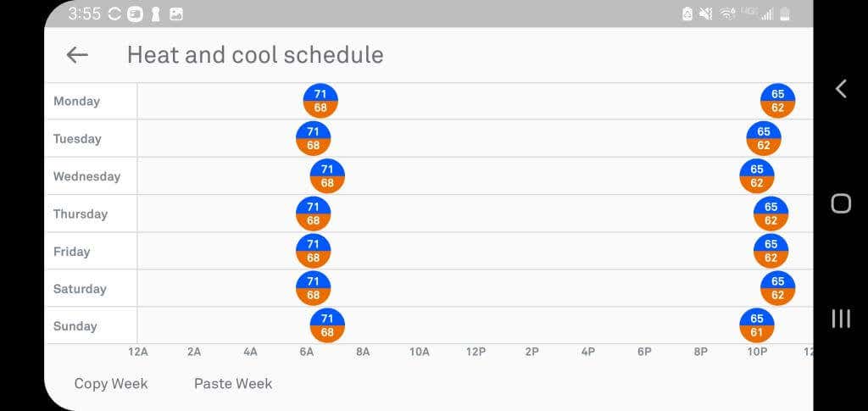Screen dimensions: 868x411
Task: Tap Paste Week button
Action: coord(233,383)
